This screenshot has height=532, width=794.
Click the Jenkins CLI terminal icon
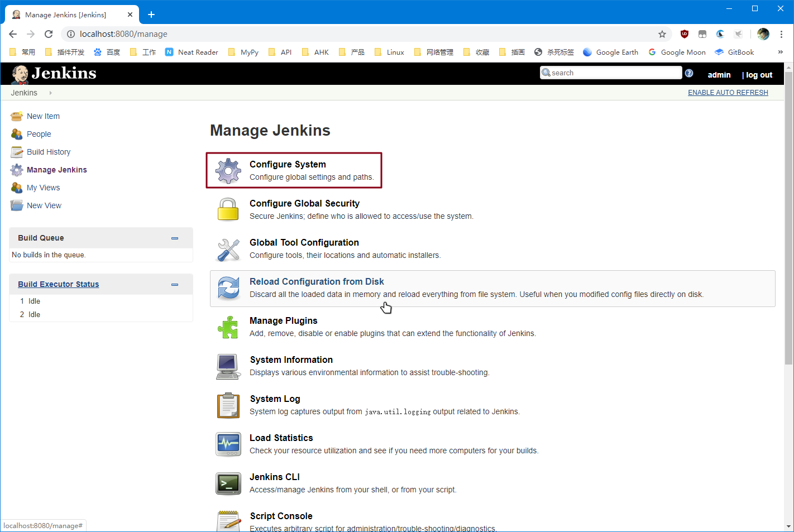click(x=228, y=483)
